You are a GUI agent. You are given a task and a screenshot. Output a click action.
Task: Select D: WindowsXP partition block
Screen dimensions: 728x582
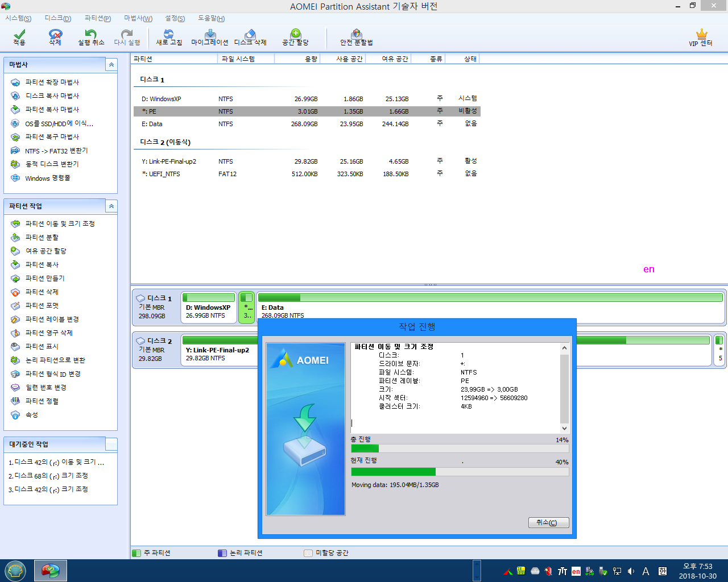tap(209, 307)
